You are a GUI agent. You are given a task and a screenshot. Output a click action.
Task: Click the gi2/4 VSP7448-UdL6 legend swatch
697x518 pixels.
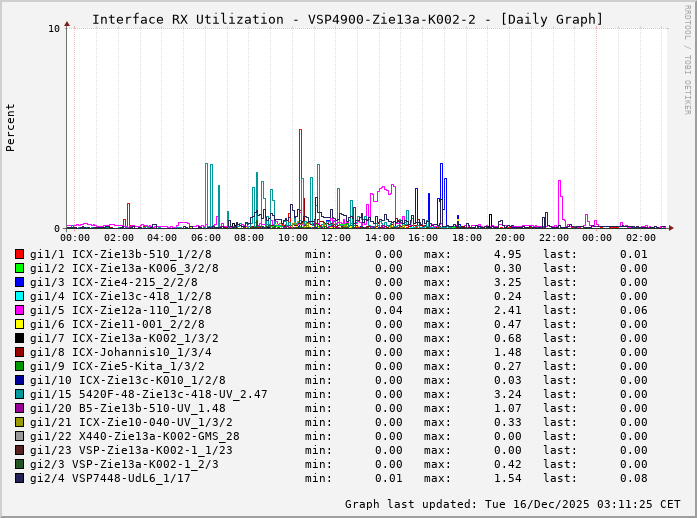click(19, 478)
